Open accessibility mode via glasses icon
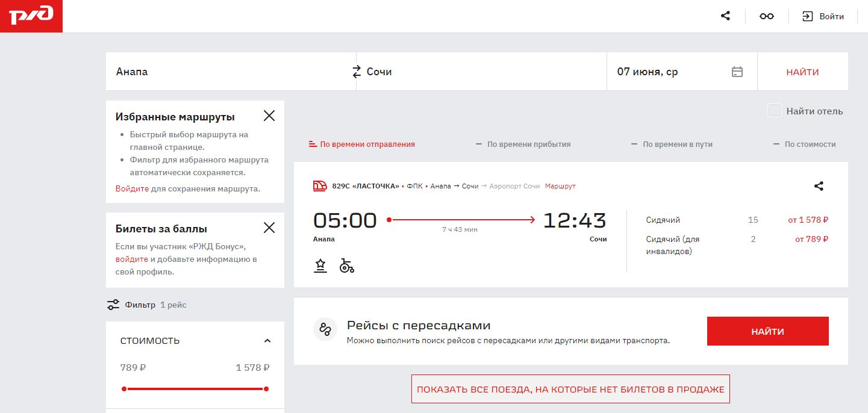 766,16
